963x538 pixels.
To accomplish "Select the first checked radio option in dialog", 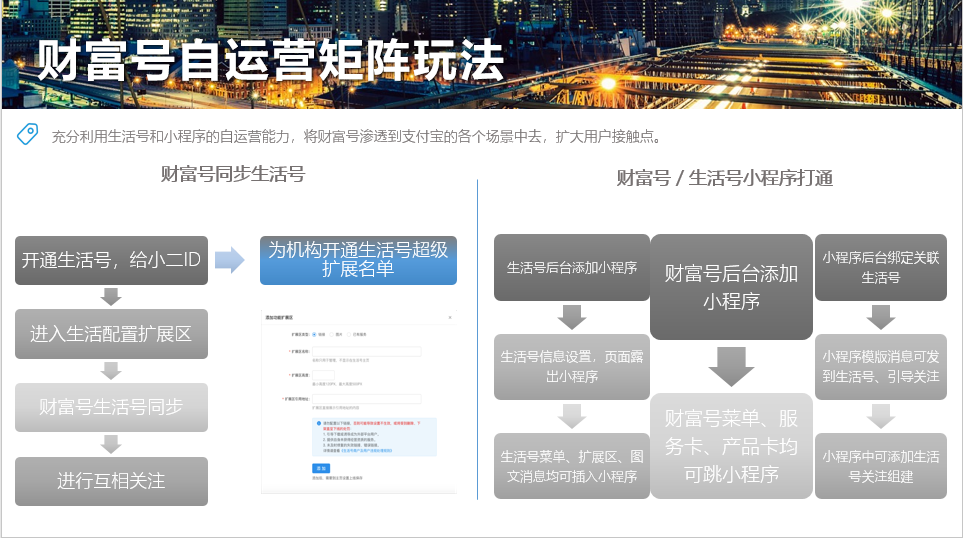I will coord(314,334).
